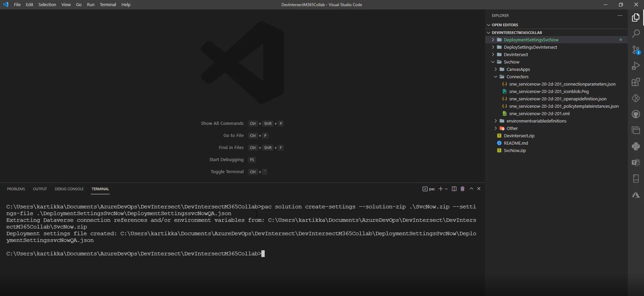The width and height of the screenshot is (644, 296).
Task: Maximize panel size with chevron icon
Action: point(471,189)
